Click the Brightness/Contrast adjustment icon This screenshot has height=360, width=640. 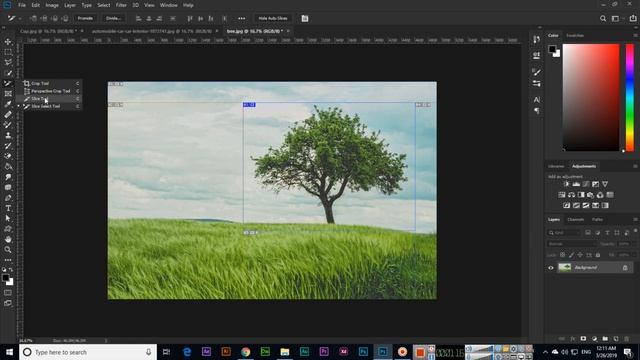click(x=567, y=184)
